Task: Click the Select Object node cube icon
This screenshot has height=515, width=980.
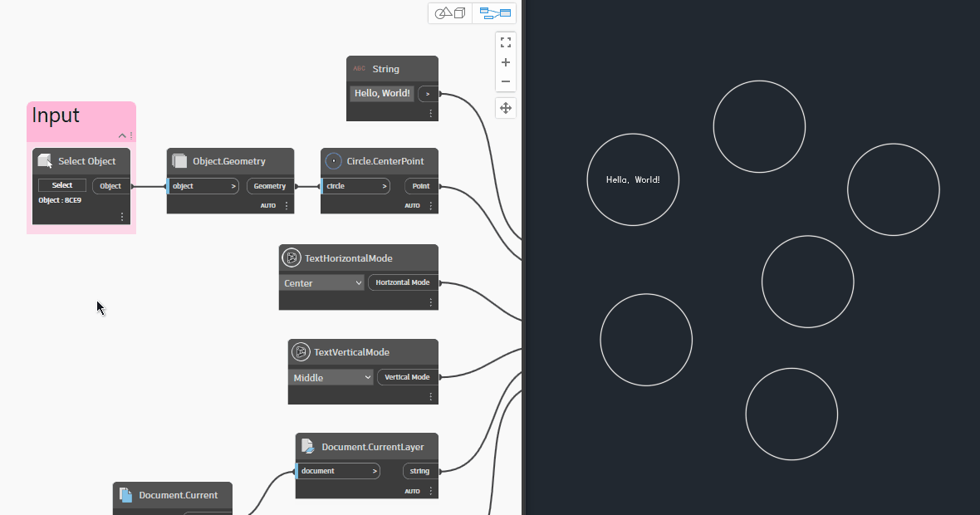Action: [46, 161]
